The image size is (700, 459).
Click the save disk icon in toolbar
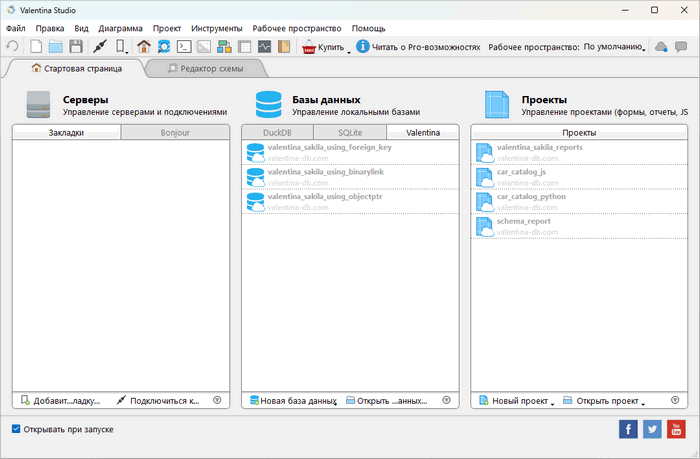pyautogui.click(x=76, y=46)
